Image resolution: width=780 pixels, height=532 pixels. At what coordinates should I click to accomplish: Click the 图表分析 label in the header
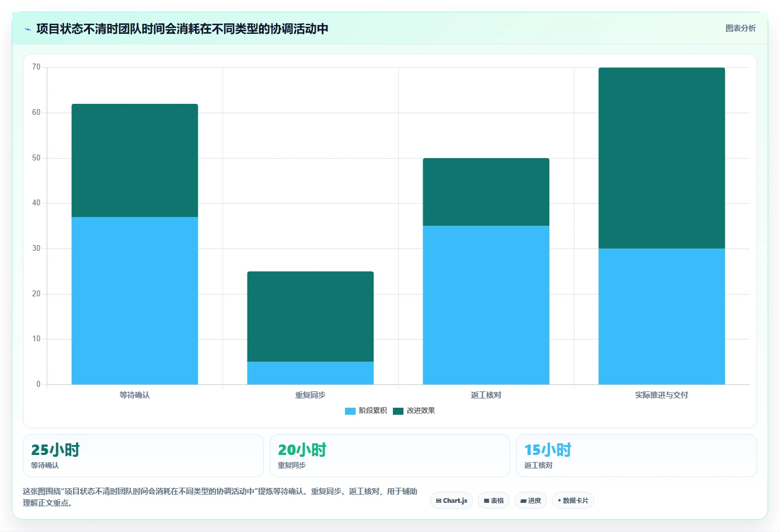pos(740,28)
